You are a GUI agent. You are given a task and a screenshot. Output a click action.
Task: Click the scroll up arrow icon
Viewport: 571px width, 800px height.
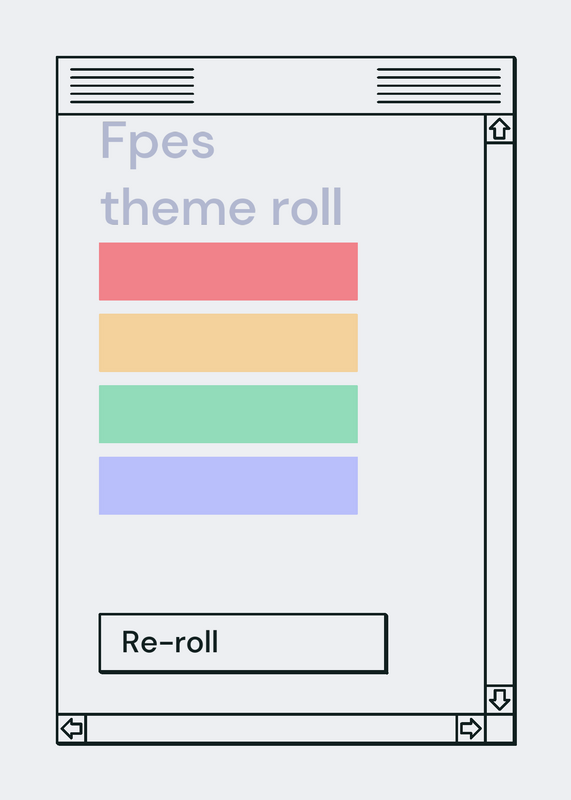click(499, 129)
